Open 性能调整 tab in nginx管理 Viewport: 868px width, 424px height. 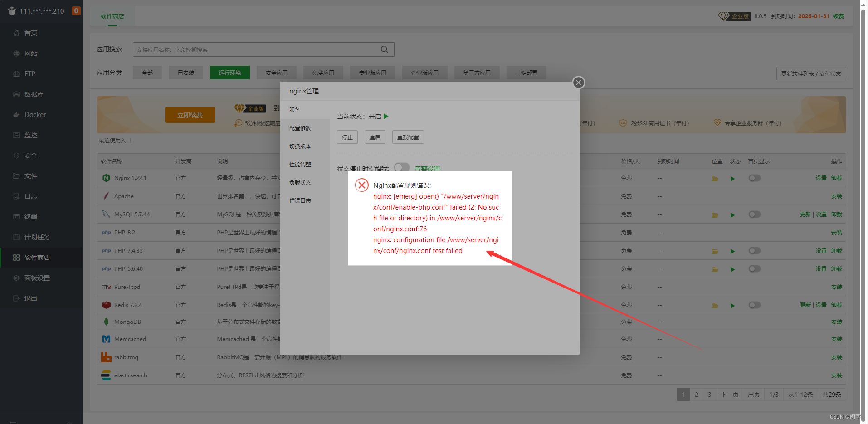(305, 165)
